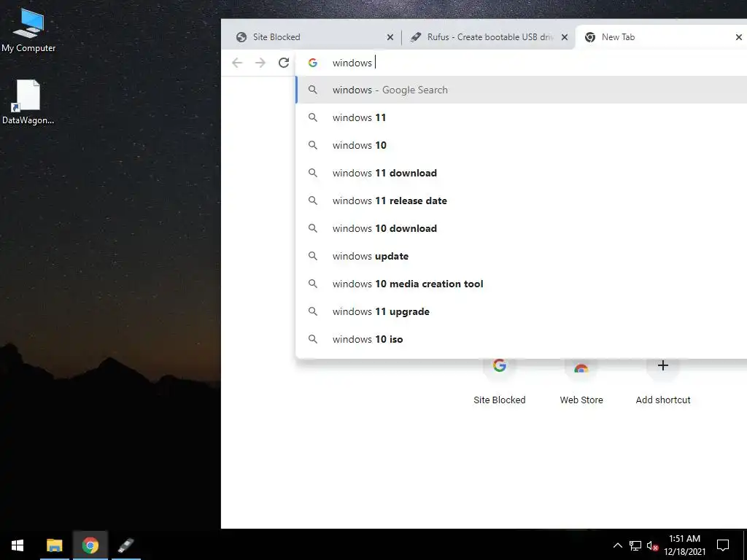Viewport: 747px width, 560px height.
Task: Open the DataWagon desktop shortcut
Action: click(28, 102)
